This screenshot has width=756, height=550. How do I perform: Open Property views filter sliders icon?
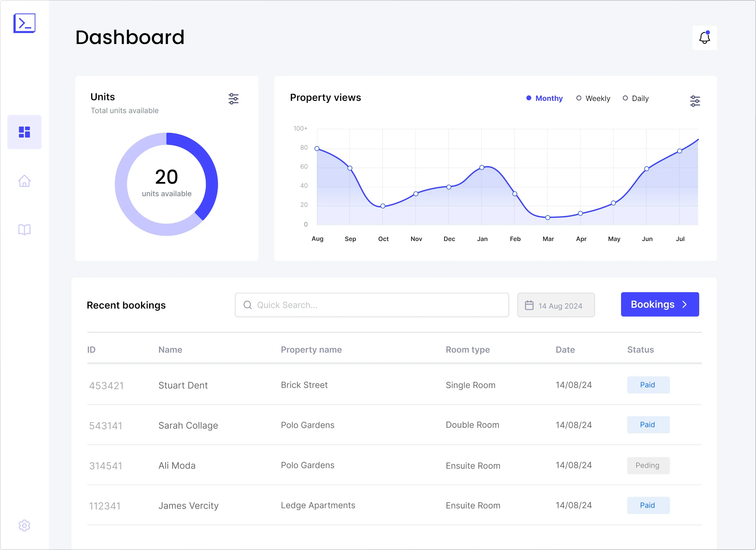click(695, 101)
